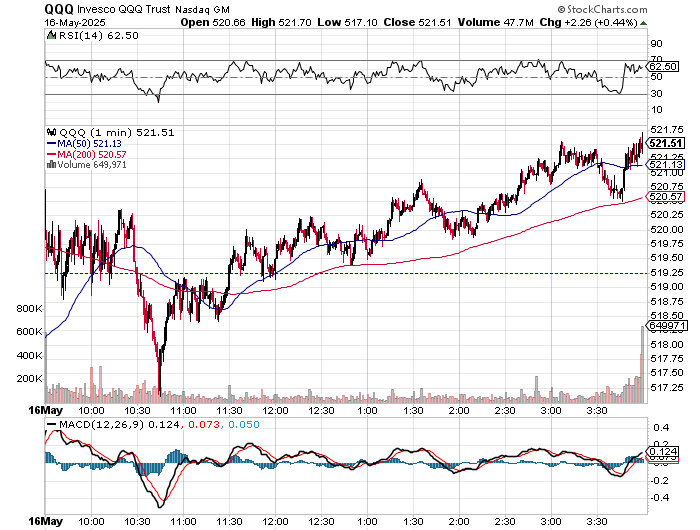Click the 30 level on RSI axis
700x530 pixels.
pyautogui.click(x=656, y=94)
